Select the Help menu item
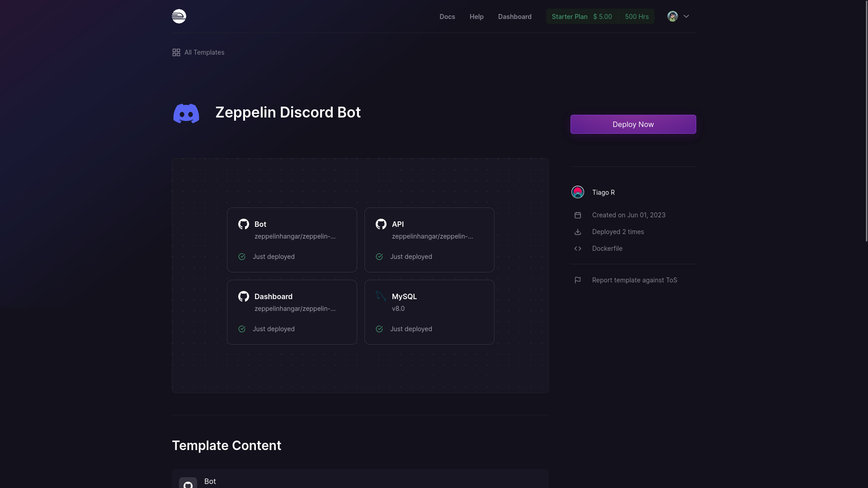Viewport: 868px width, 488px height. tap(476, 17)
